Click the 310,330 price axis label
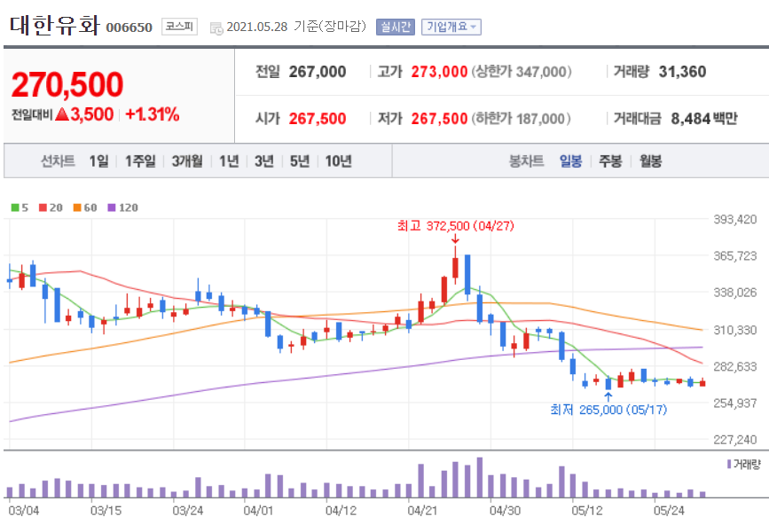 [734, 330]
